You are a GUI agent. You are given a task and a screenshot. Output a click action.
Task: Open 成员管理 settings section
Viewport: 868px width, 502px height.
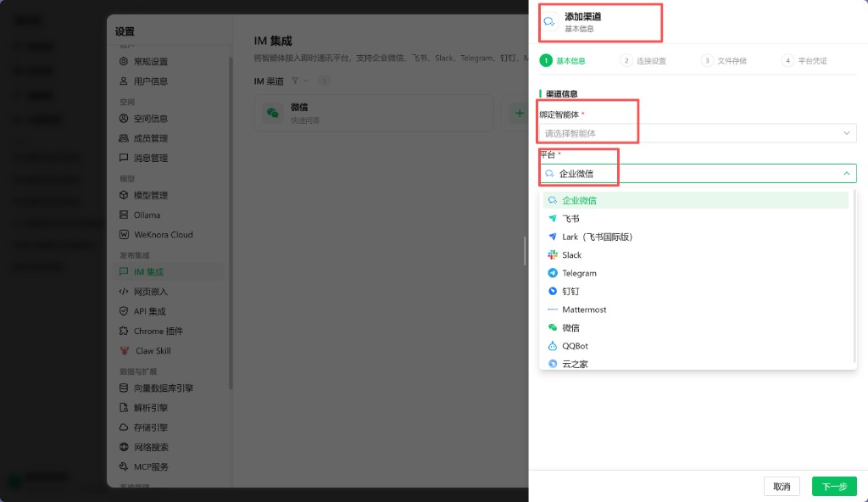tap(169, 138)
